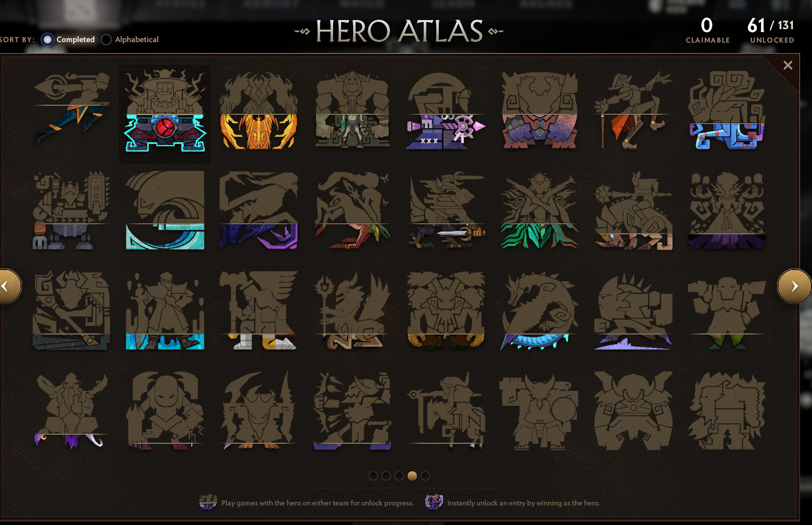Open the hero tile with green leafy base
The height and width of the screenshot is (525, 812).
tap(539, 210)
